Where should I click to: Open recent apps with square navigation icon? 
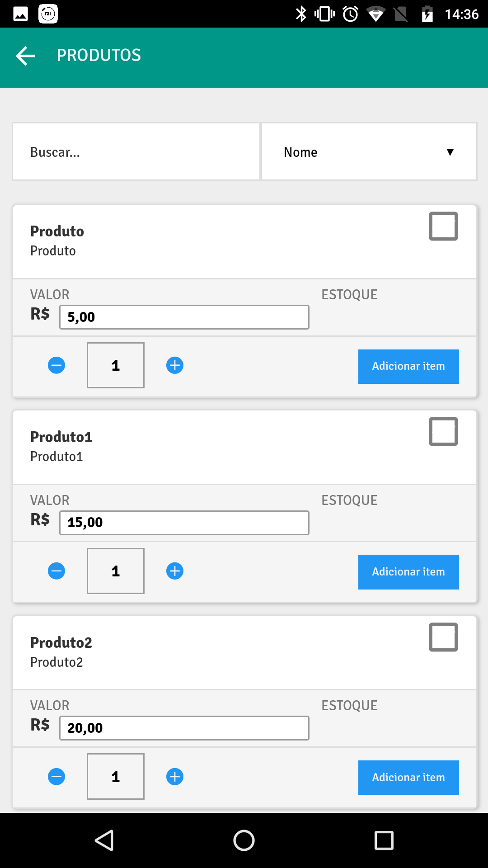point(384,840)
